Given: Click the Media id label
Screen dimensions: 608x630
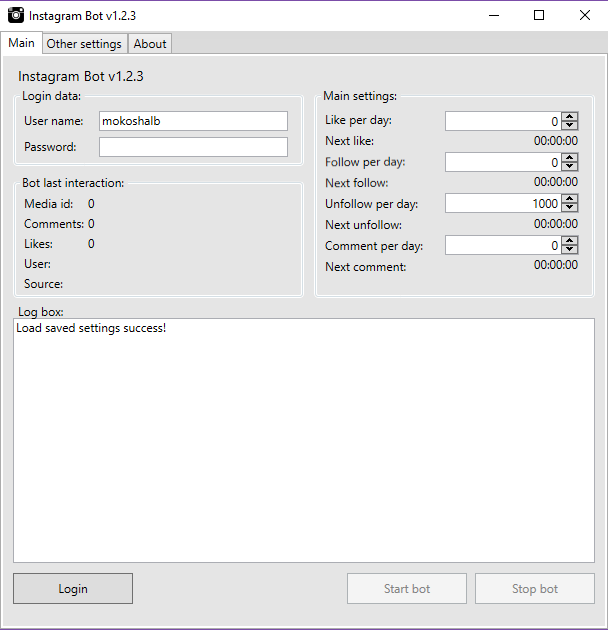Looking at the screenshot, I should click(x=49, y=204).
